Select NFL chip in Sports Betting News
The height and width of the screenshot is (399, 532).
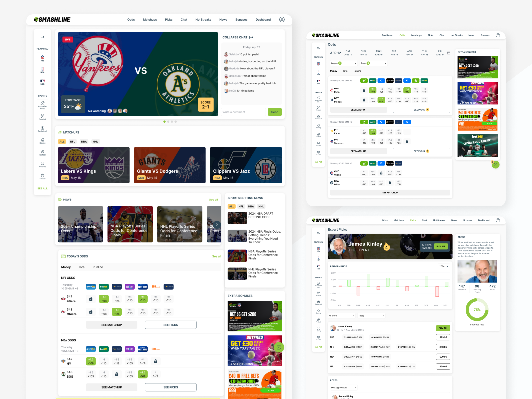pyautogui.click(x=241, y=206)
